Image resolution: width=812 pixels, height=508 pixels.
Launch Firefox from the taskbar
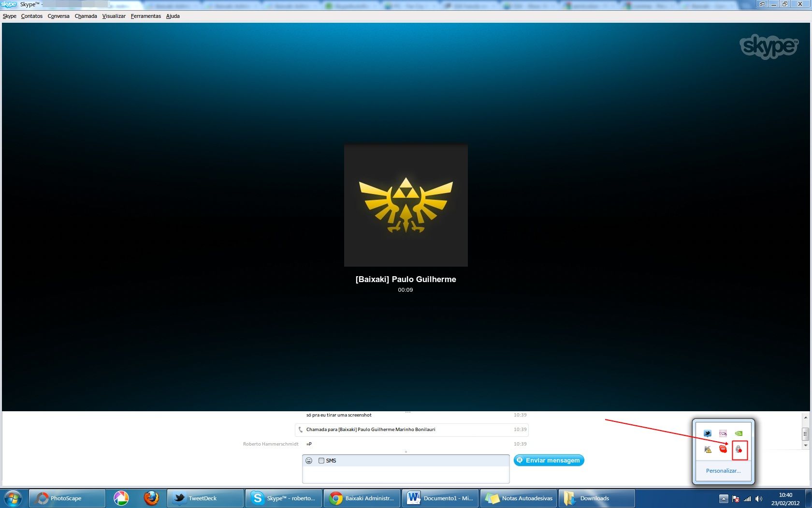click(x=151, y=498)
